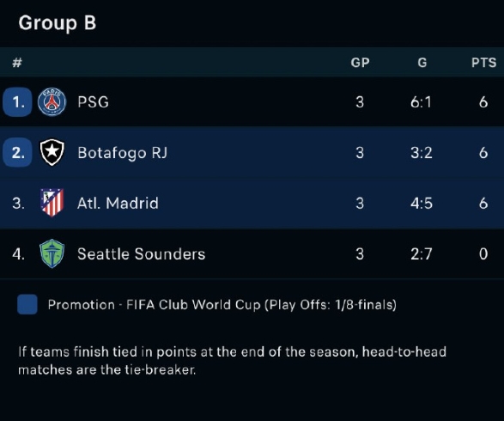
Task: Click rank number 3. for Atl. Madrid
Action: (x=18, y=204)
